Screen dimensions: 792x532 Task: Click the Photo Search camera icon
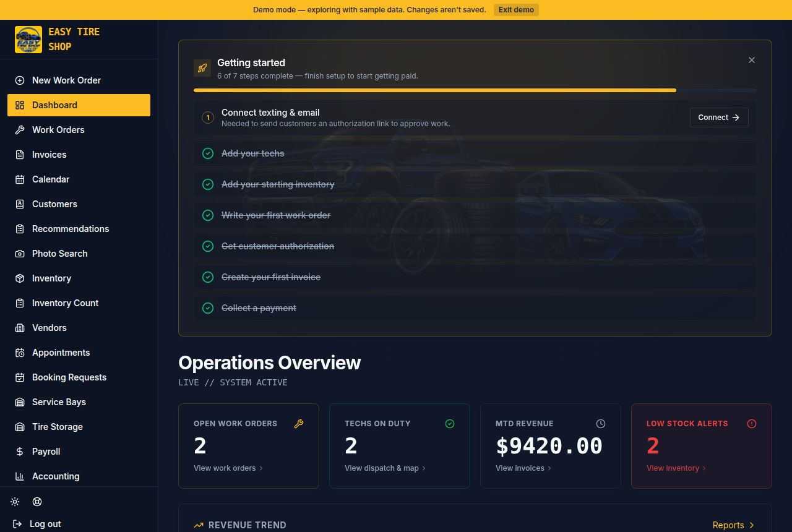[x=20, y=254]
